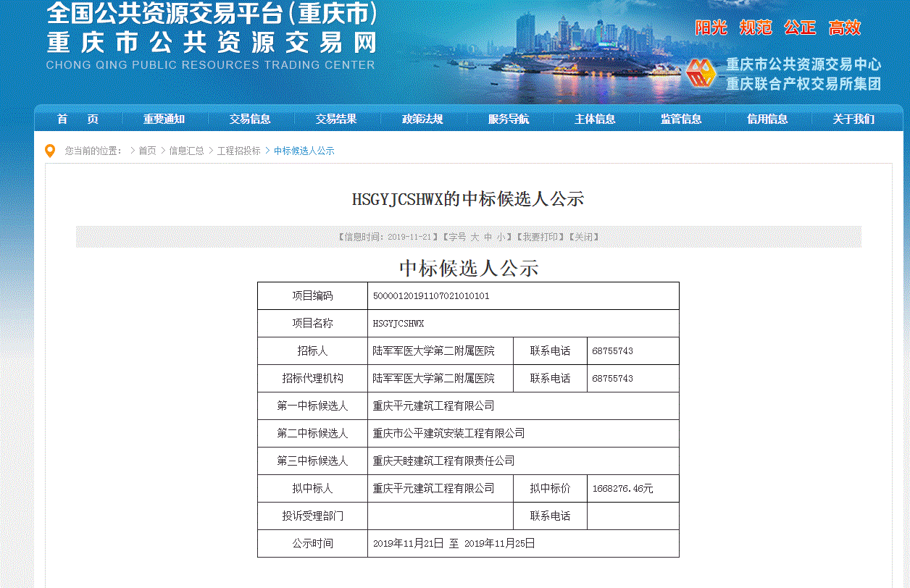The image size is (910, 588).
Task: Navigate to 服务导航 menu item
Action: [x=509, y=119]
